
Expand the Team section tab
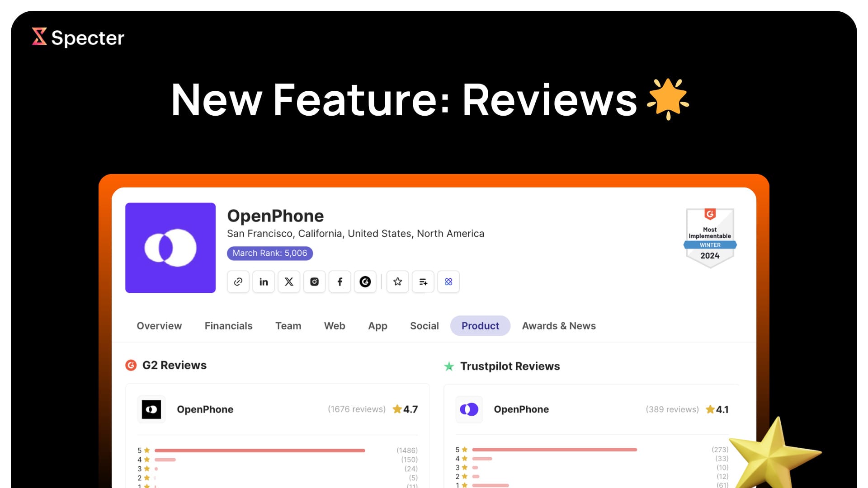(x=288, y=325)
